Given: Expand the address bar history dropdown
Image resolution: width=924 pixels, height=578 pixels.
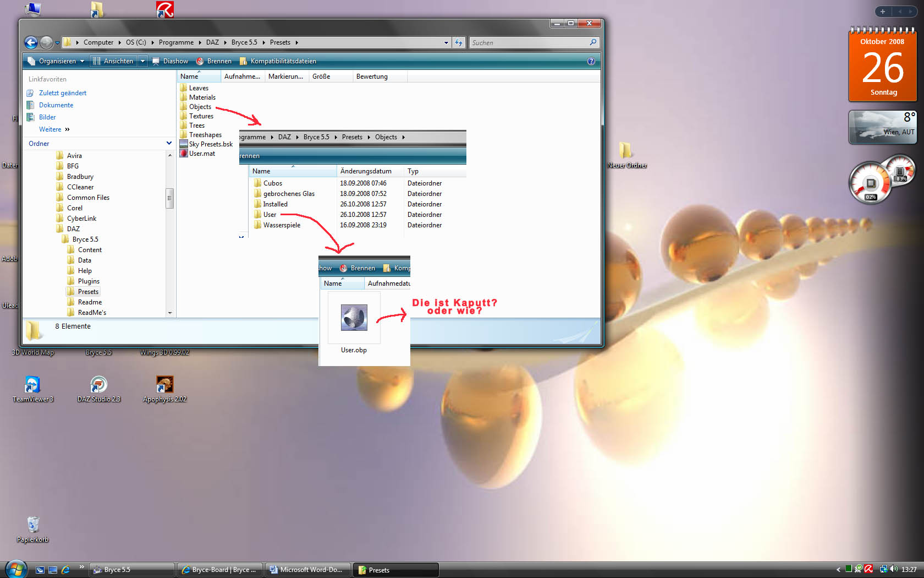Looking at the screenshot, I should click(446, 42).
